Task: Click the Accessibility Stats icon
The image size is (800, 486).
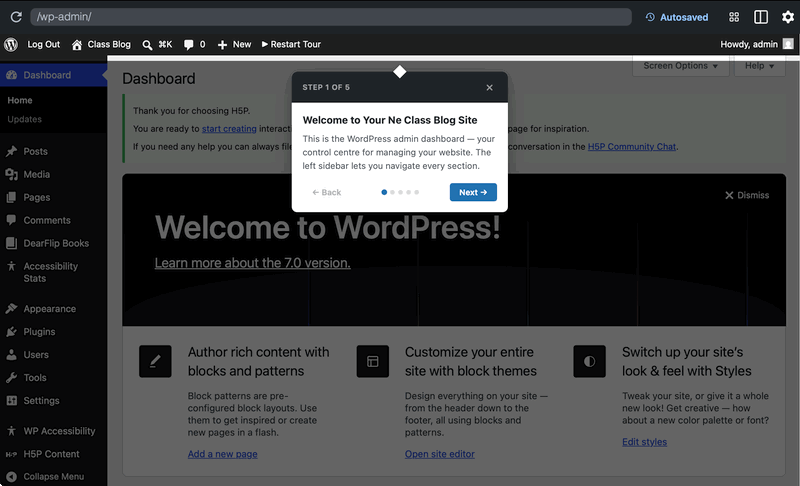Action: 11,266
